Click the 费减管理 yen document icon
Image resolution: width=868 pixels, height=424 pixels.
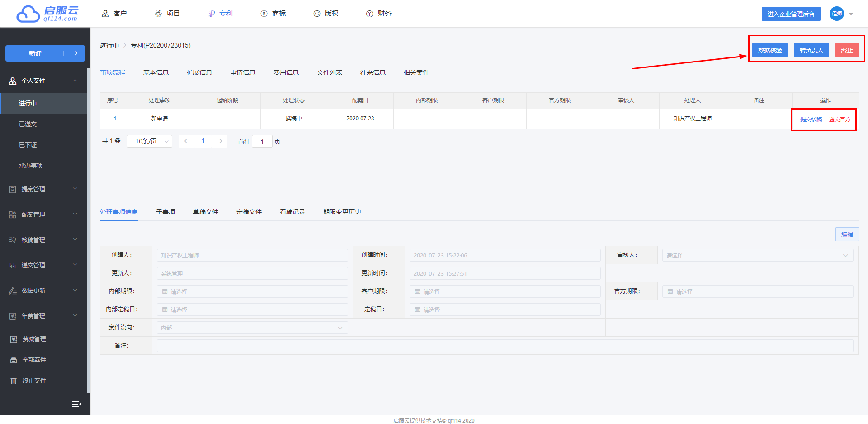(x=14, y=339)
